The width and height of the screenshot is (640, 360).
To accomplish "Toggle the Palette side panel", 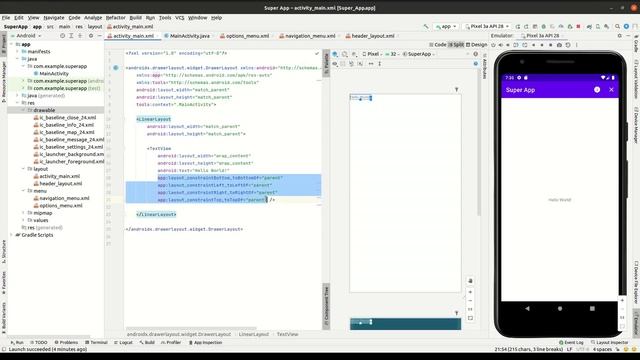I will point(326,62).
